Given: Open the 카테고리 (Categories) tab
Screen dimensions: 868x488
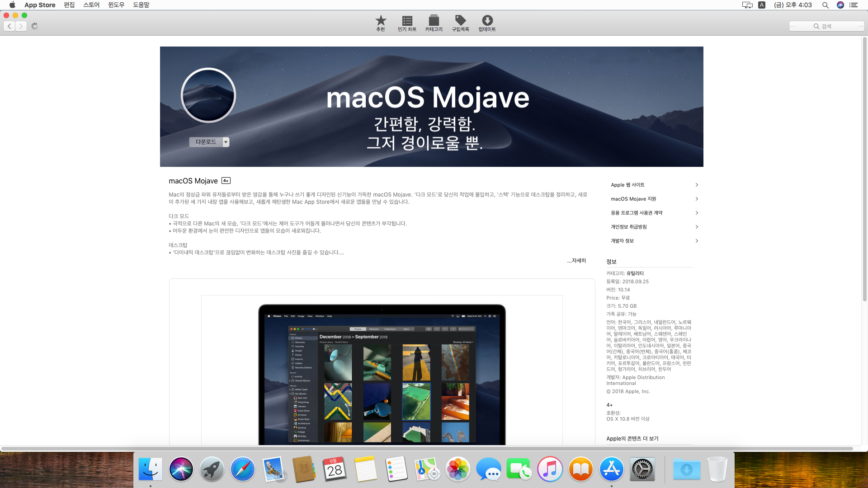Looking at the screenshot, I should coord(434,23).
